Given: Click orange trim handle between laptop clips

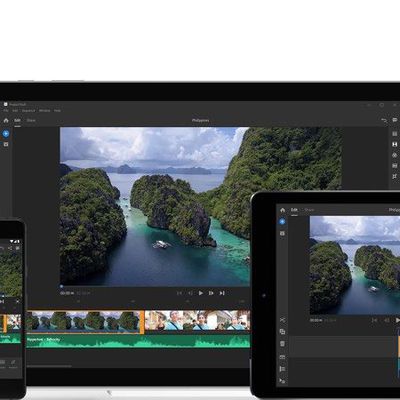Looking at the screenshot, I should coord(142,322).
